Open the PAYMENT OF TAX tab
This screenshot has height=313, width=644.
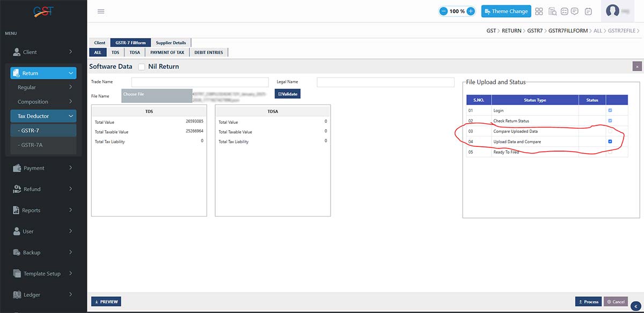pyautogui.click(x=167, y=53)
